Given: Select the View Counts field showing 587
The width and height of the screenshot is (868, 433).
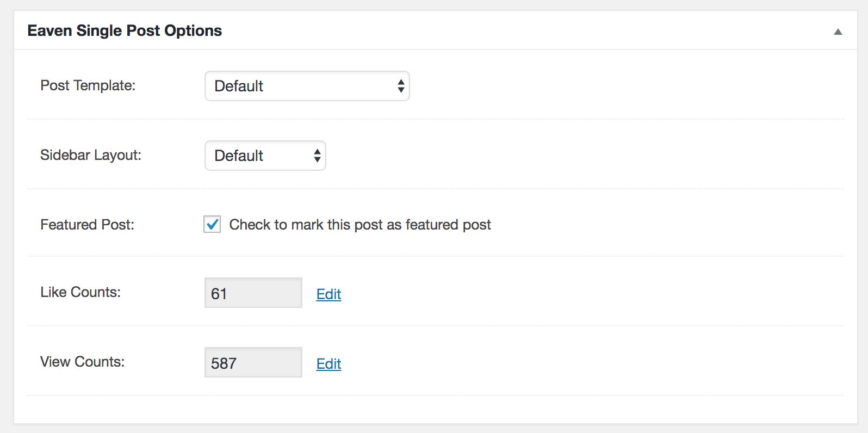Looking at the screenshot, I should click(253, 362).
